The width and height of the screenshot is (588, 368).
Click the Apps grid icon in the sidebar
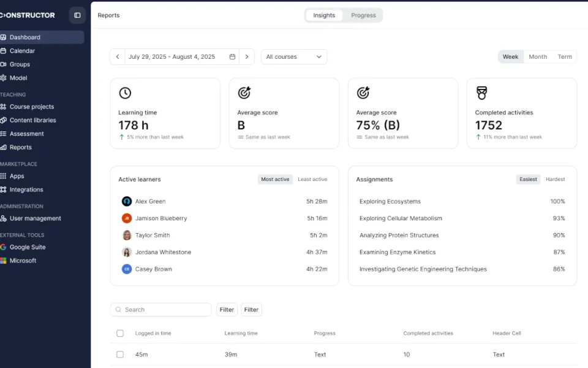[3, 176]
